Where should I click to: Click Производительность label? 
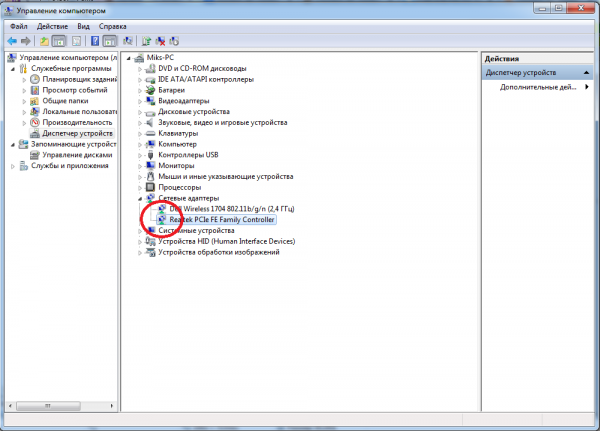click(x=77, y=122)
